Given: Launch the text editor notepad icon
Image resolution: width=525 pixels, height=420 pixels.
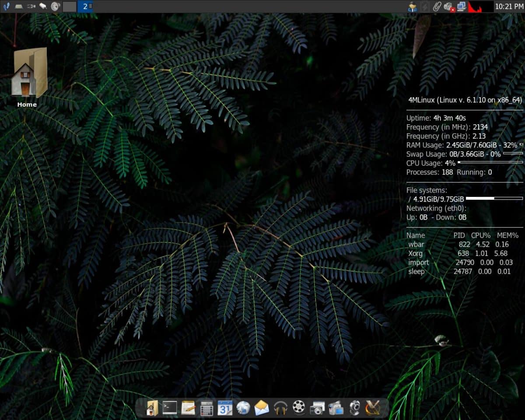Looking at the screenshot, I should (188, 408).
